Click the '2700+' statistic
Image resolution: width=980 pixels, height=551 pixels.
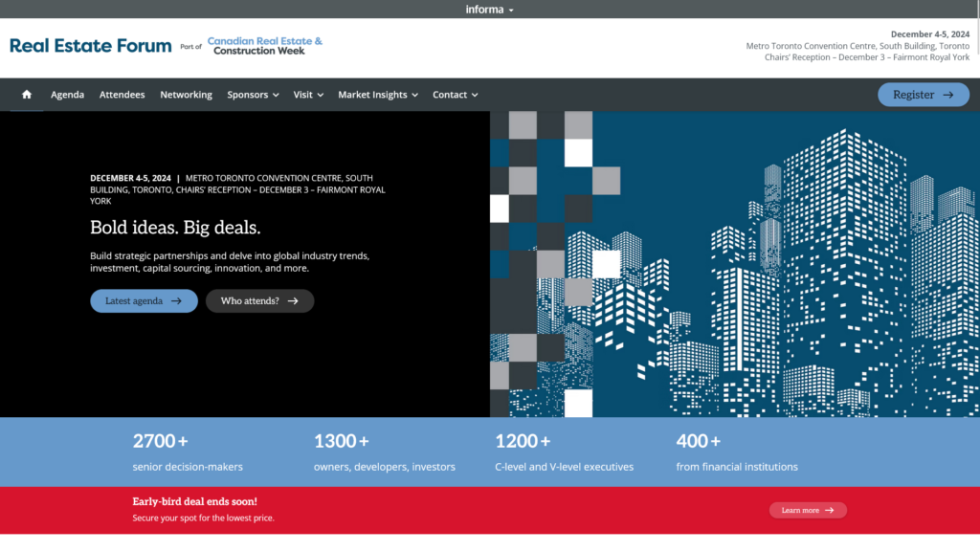click(160, 441)
